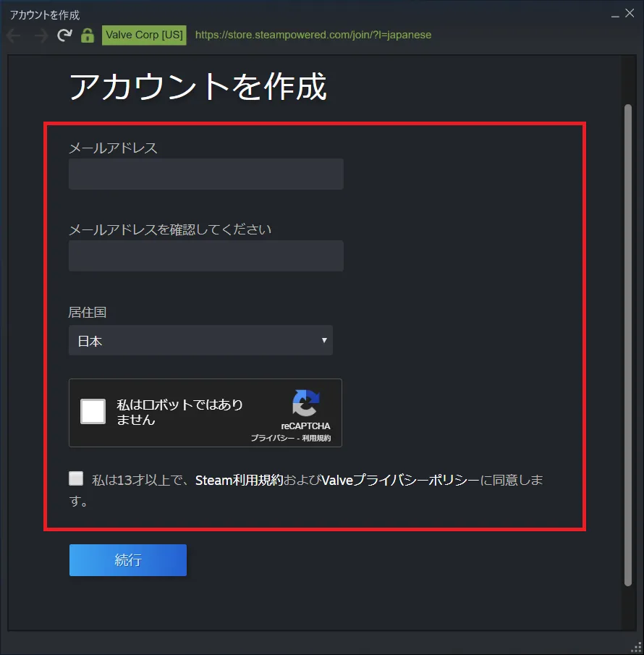Click the 続行 continue button
The height and width of the screenshot is (655, 644).
coord(128,559)
